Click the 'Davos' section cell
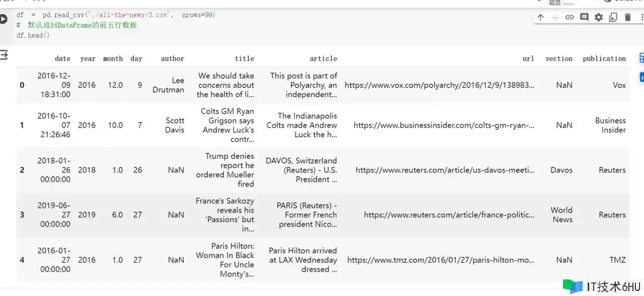Viewport: 644px width, 296px height. point(561,170)
